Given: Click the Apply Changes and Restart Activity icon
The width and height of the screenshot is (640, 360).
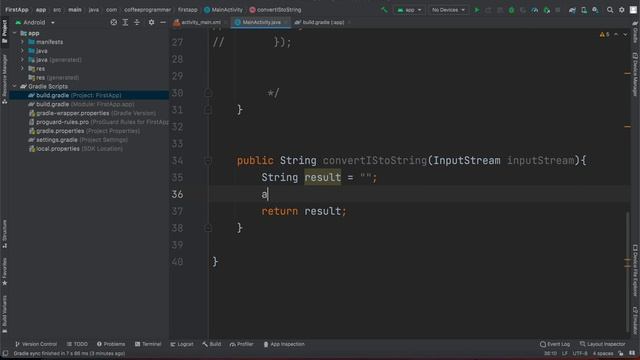Looking at the screenshot, I should [x=488, y=10].
